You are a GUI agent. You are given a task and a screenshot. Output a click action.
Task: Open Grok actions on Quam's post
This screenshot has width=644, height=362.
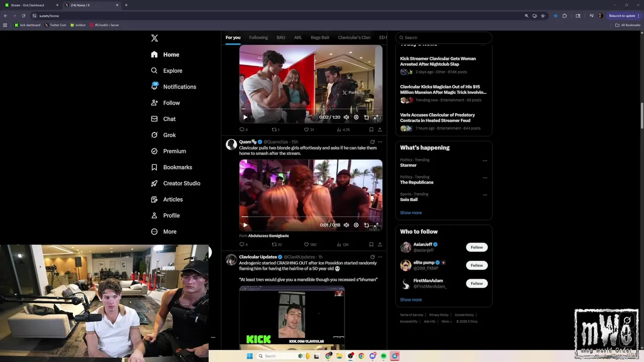372,142
